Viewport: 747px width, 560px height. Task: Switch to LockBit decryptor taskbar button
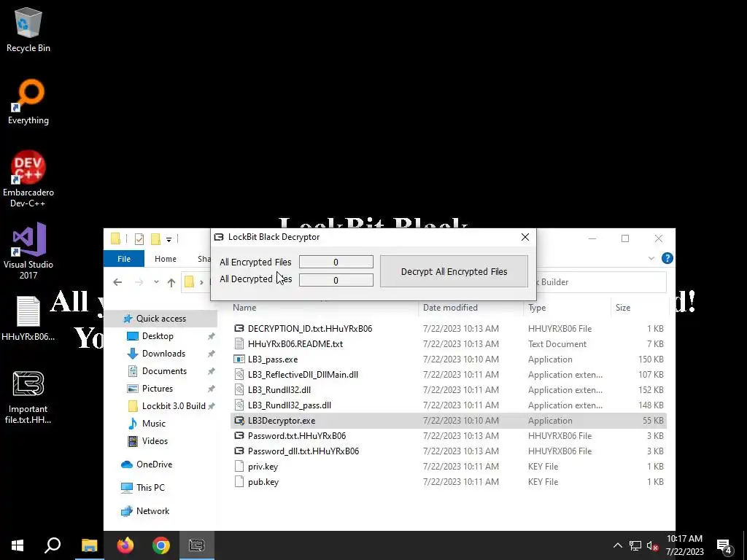tap(197, 545)
